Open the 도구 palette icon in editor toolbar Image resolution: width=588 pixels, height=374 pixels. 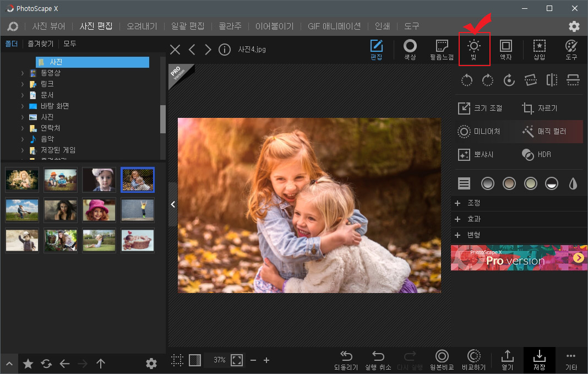tap(571, 50)
